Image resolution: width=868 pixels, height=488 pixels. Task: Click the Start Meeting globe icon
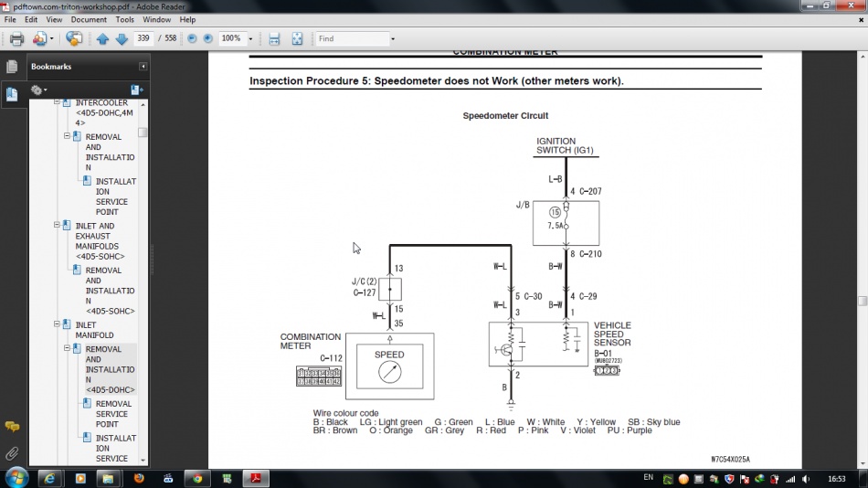[74, 38]
